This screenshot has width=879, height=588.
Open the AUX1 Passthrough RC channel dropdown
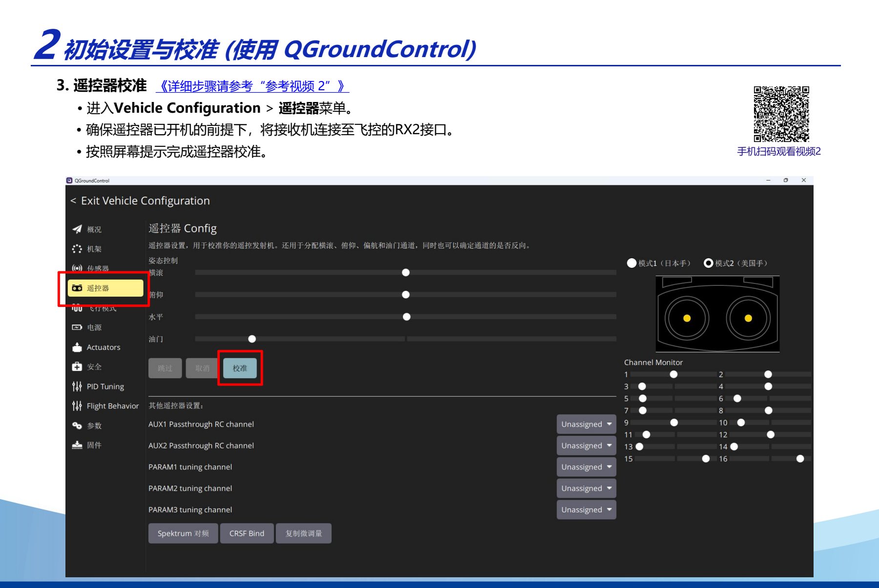tap(586, 424)
